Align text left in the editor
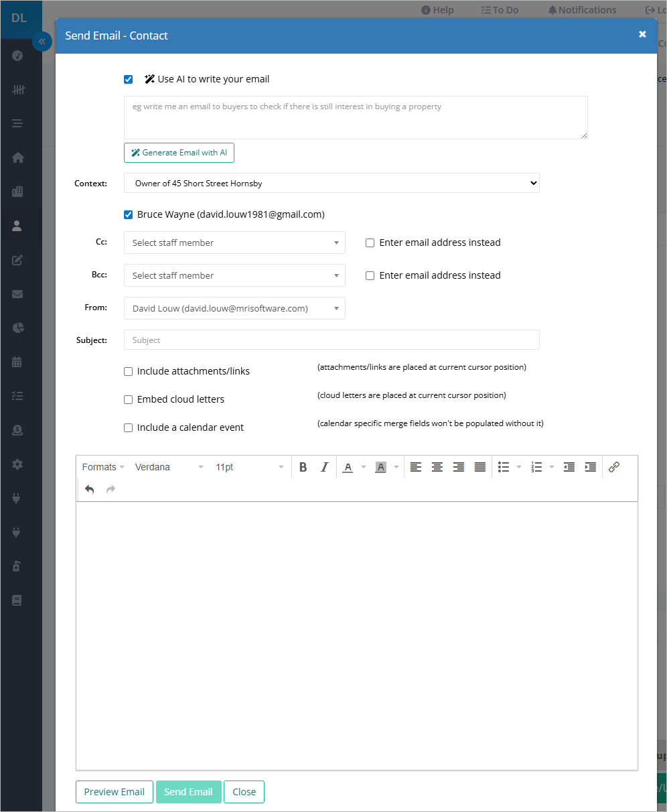Viewport: 667px width, 812px height. pyautogui.click(x=416, y=467)
